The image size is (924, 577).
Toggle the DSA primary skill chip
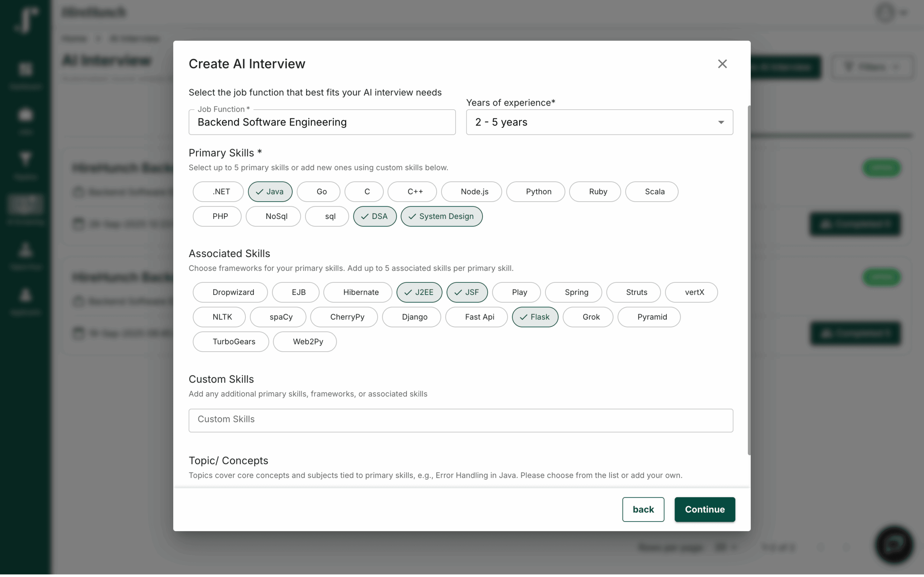click(375, 216)
